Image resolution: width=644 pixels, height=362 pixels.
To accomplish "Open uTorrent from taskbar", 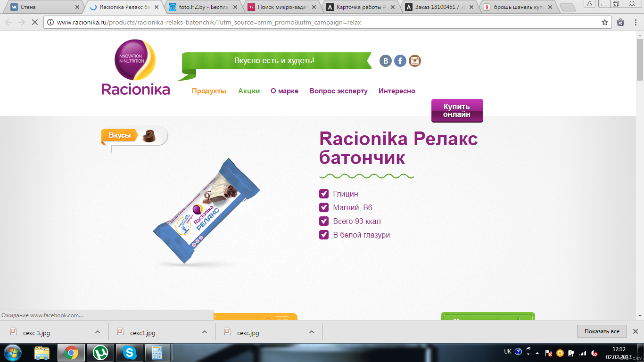I will click(x=100, y=352).
